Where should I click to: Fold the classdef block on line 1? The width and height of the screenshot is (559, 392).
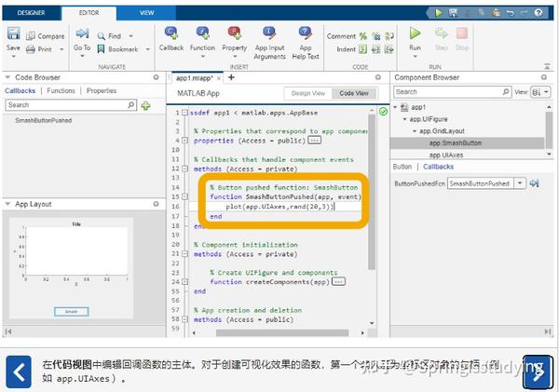click(x=184, y=113)
